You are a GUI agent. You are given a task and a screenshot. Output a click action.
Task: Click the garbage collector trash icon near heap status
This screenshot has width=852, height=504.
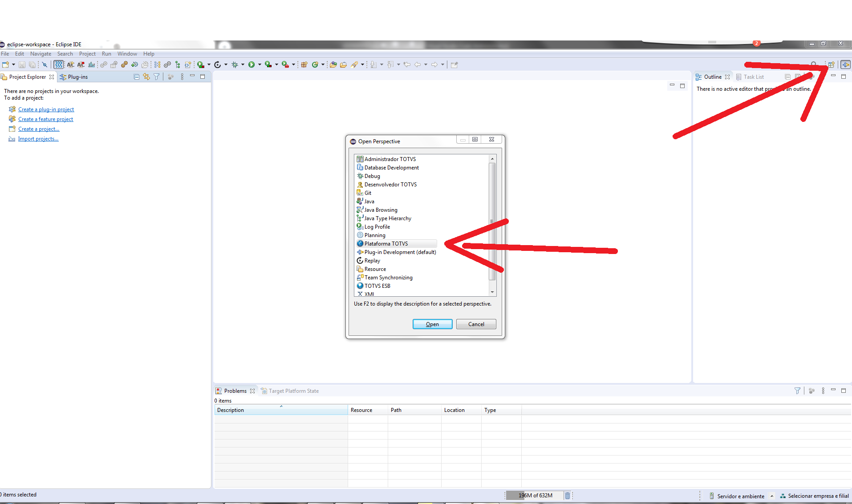pyautogui.click(x=568, y=495)
